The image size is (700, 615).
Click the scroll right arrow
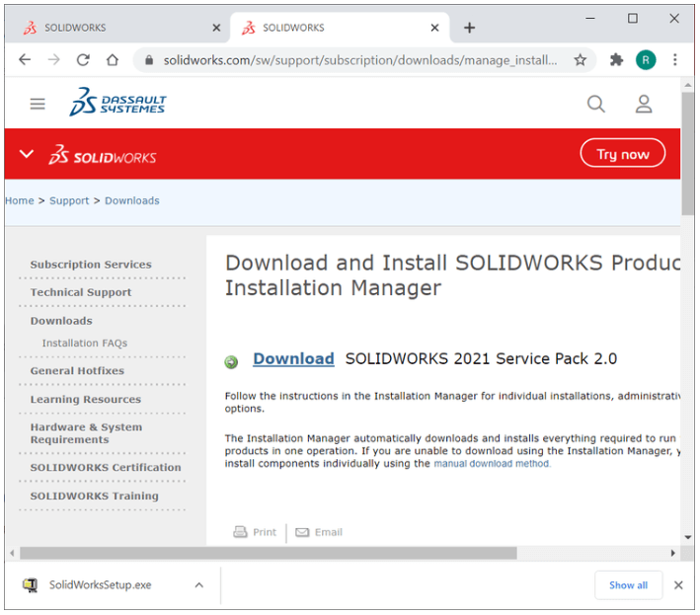[672, 554]
